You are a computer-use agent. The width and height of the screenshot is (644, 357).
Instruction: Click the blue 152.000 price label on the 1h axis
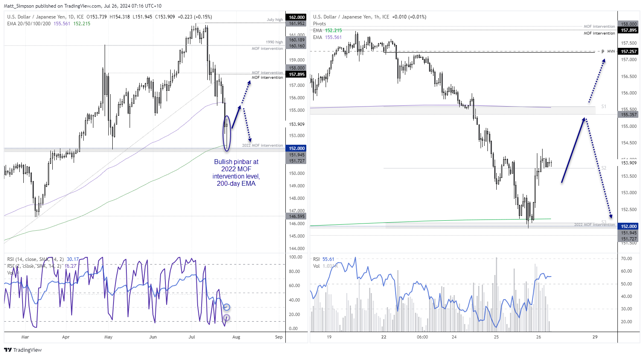coord(629,226)
